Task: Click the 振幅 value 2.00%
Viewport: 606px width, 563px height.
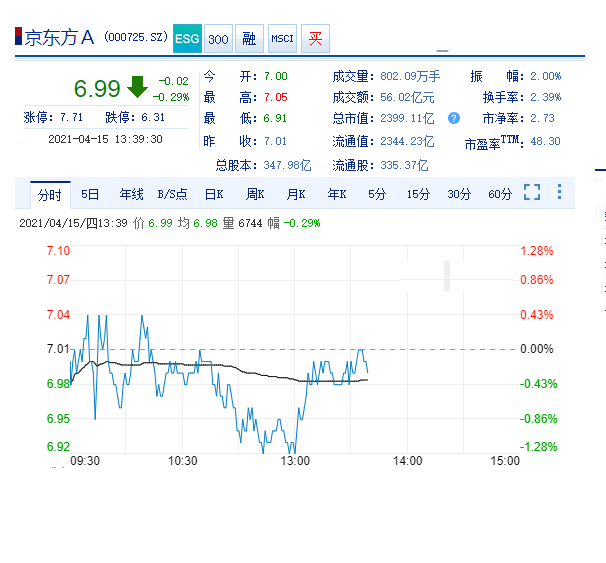Action: (x=545, y=76)
